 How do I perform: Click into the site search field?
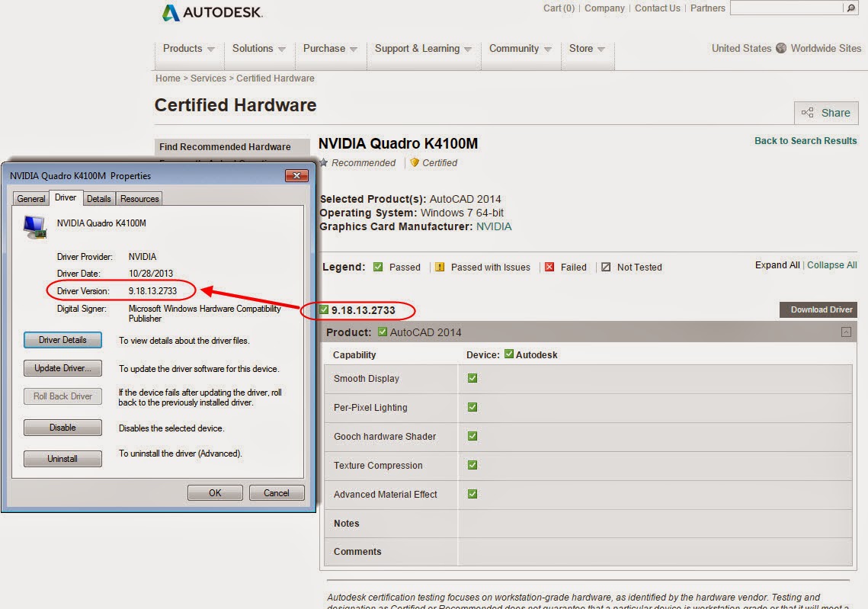(x=788, y=8)
